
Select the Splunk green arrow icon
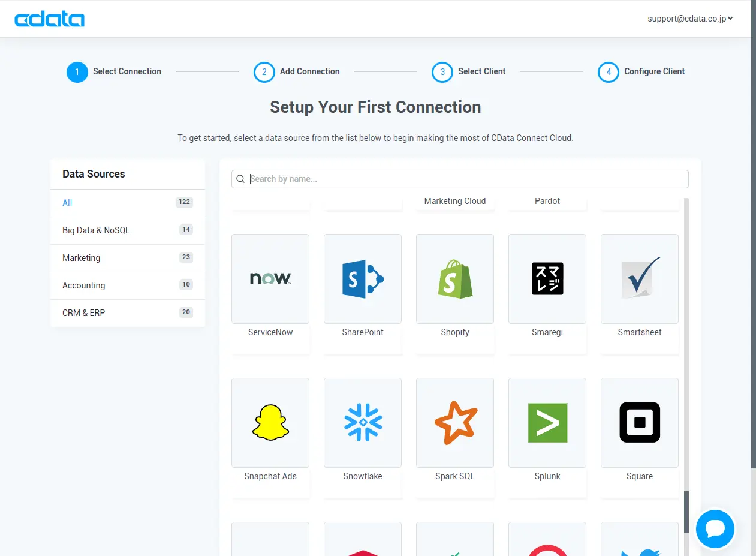click(547, 422)
